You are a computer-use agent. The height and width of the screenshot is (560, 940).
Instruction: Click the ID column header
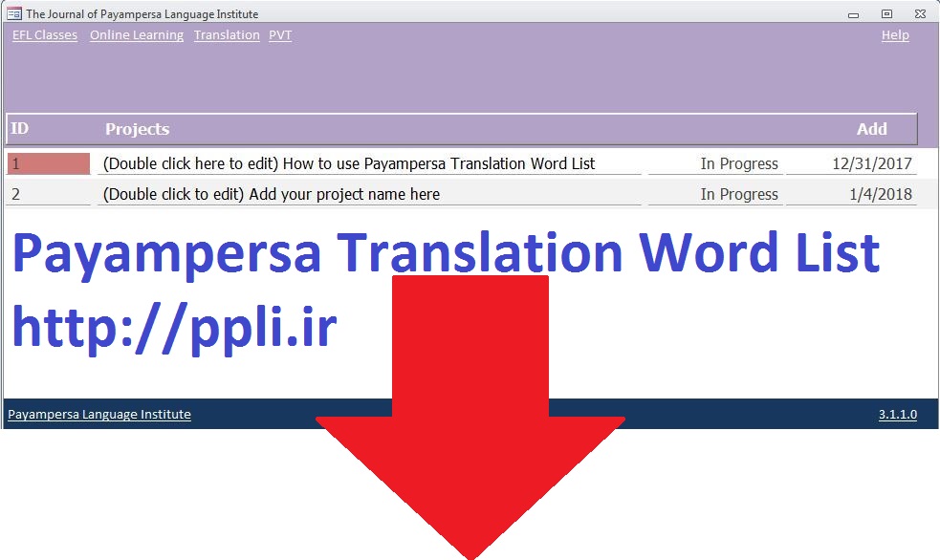coord(19,129)
